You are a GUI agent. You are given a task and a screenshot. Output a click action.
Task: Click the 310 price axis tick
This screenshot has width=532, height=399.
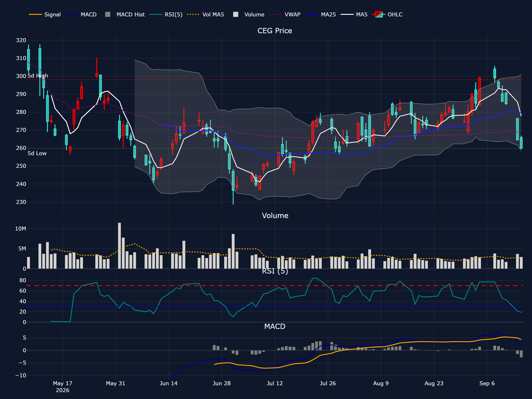[21, 58]
